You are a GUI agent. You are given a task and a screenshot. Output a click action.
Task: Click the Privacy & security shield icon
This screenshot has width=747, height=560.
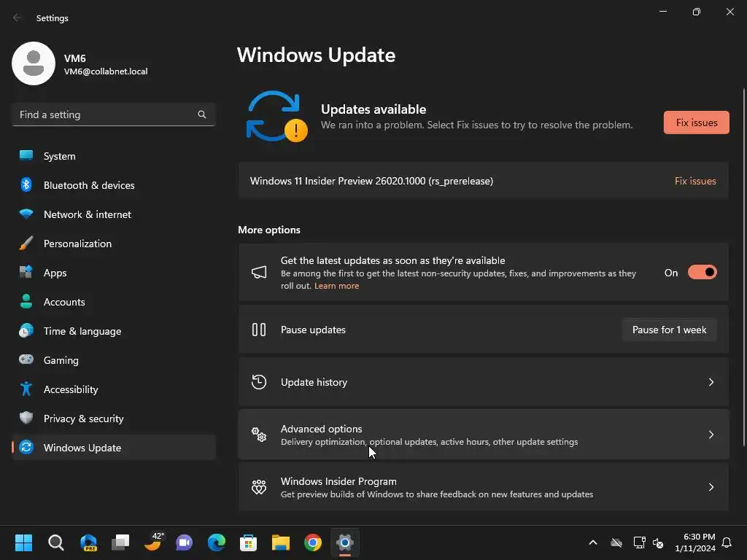(26, 418)
